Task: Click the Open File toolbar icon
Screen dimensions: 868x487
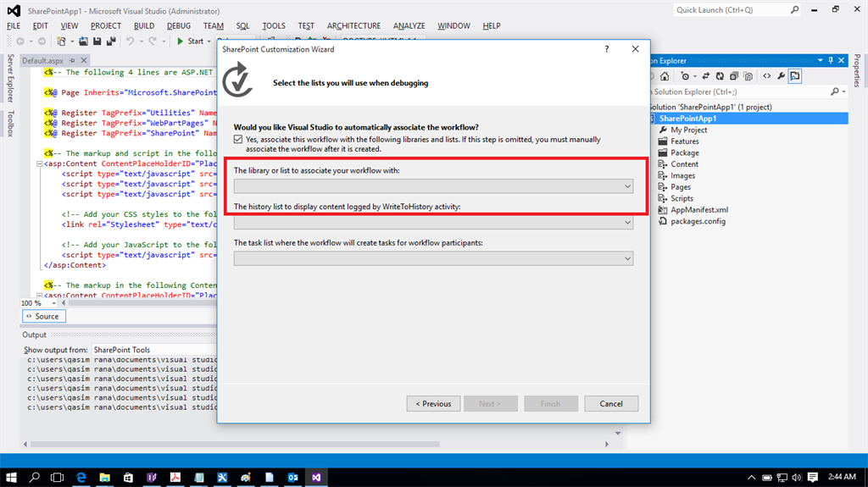Action: pos(83,41)
